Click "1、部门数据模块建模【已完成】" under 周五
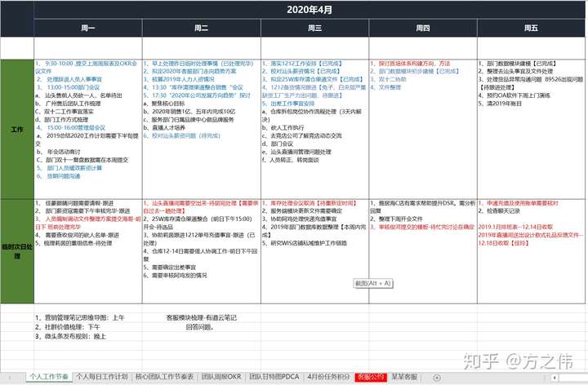The image size is (588, 385). [517, 64]
